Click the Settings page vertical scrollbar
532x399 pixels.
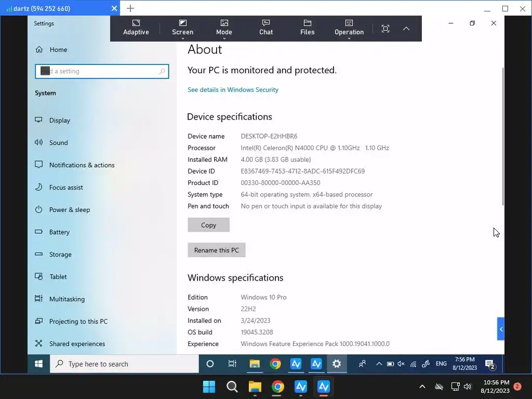502,137
